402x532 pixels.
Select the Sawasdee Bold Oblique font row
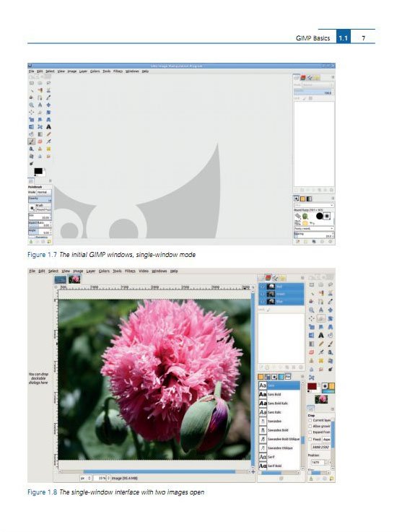[x=279, y=439]
